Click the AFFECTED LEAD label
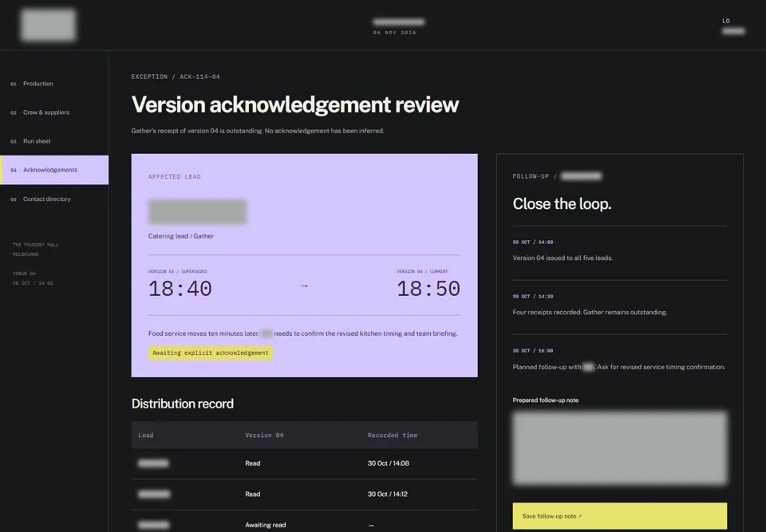Screen dimensions: 766x532 (175, 177)
